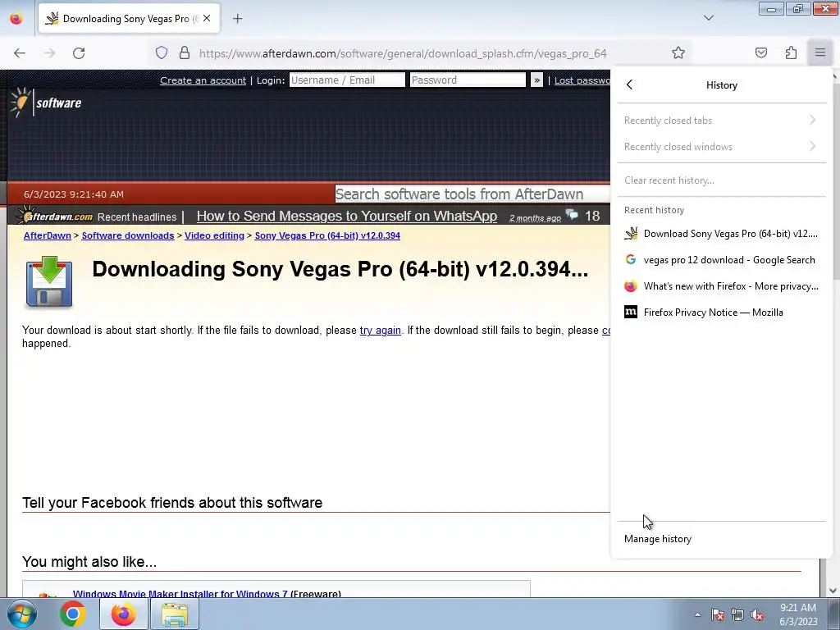Click the page vertical scrollbar down arrow
This screenshot has width=840, height=630.
click(833, 591)
